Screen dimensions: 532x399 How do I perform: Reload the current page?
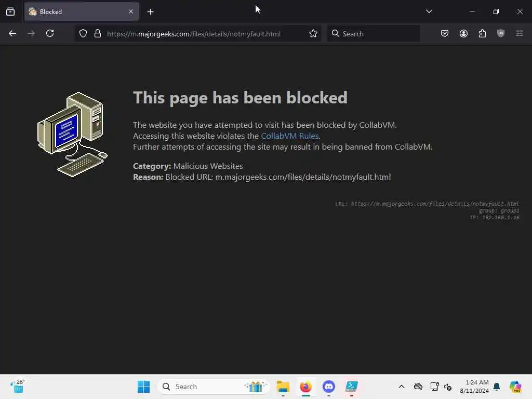tap(50, 33)
